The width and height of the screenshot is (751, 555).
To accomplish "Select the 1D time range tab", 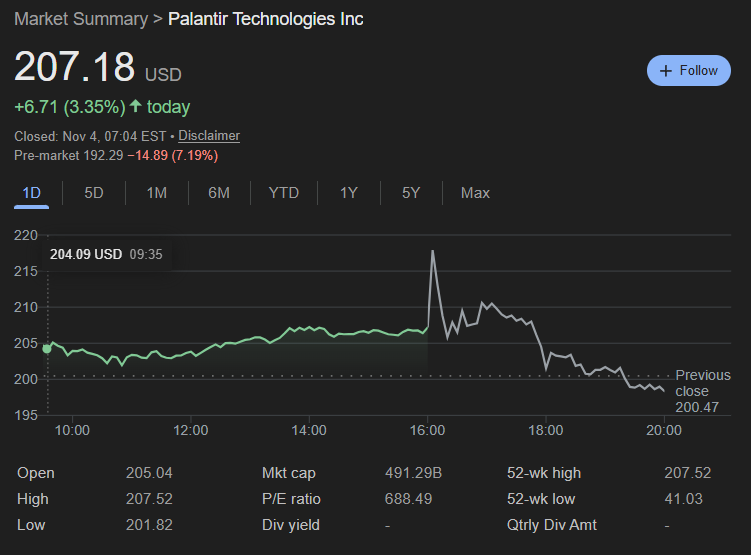I will pos(32,192).
